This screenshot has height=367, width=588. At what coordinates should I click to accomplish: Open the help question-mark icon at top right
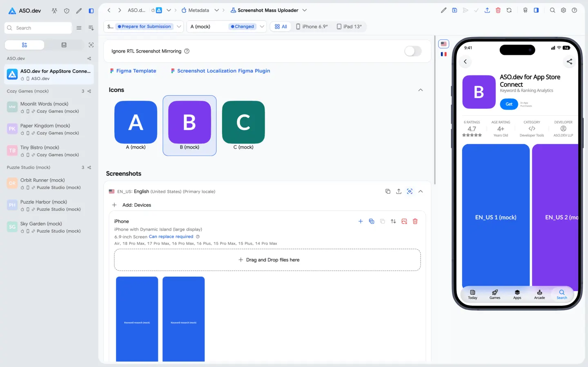575,10
